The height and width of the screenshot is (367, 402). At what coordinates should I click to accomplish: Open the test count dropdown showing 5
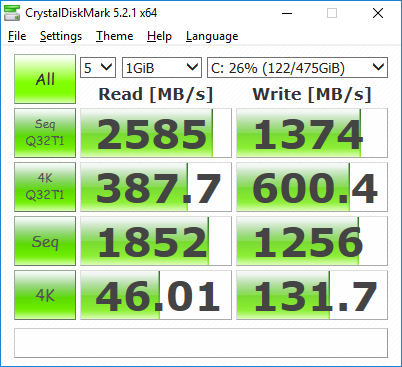pos(98,68)
